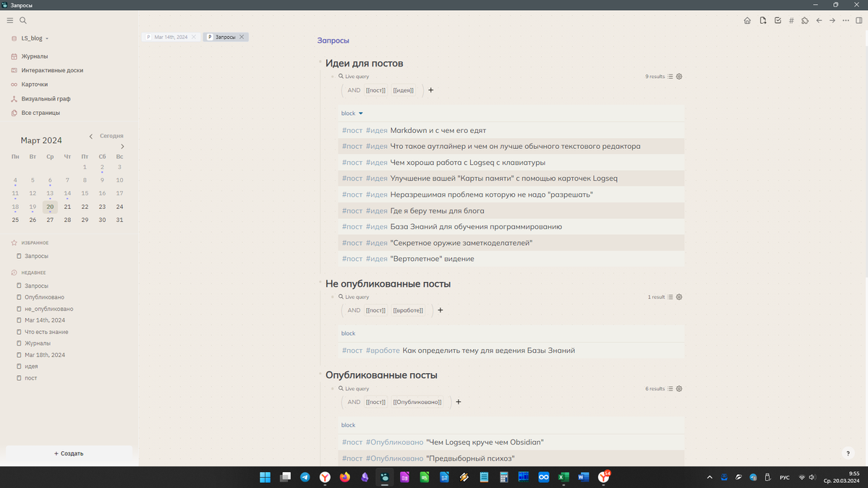Image resolution: width=868 pixels, height=488 pixels.
Task: Close the Запросы tab
Action: [242, 37]
